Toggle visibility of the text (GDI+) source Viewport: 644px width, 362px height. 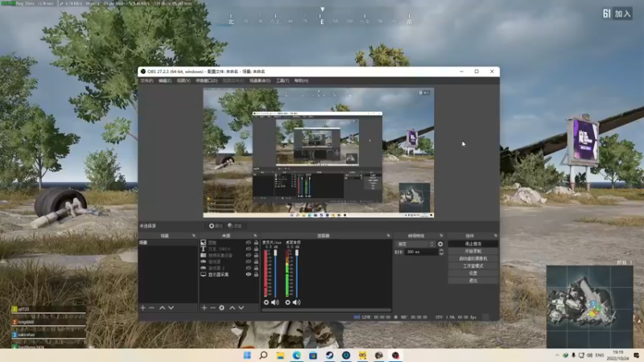(249, 249)
